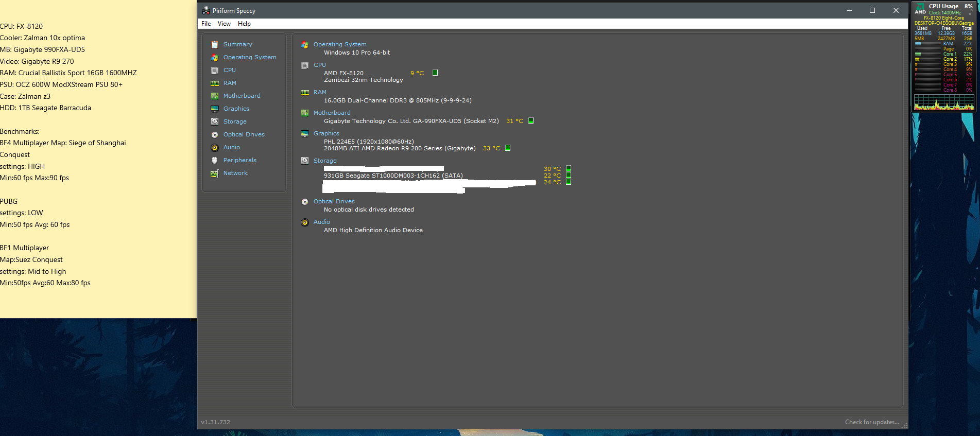Click "No optical disk drives detected" text
This screenshot has width=980, height=436.
[369, 210]
